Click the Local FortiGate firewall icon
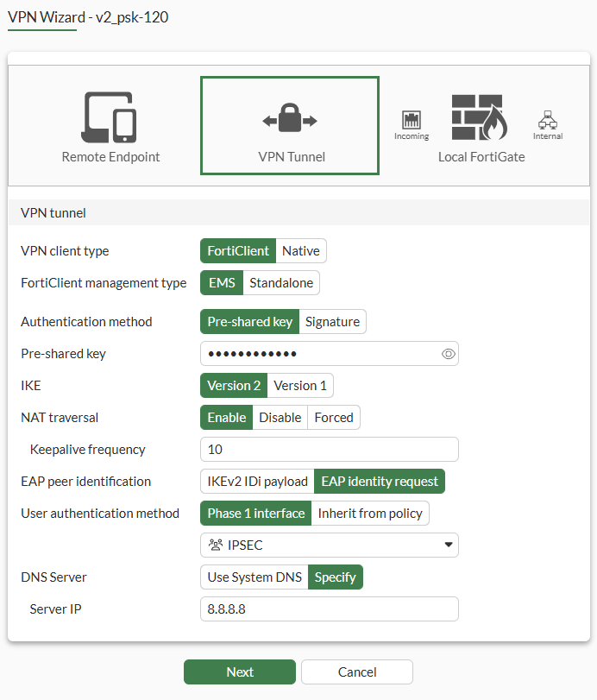 click(x=480, y=117)
